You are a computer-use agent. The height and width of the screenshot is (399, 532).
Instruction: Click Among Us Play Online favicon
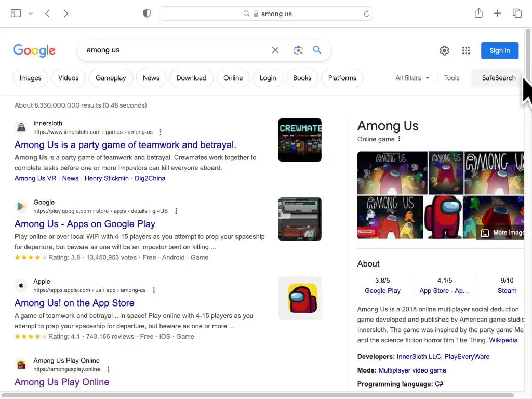click(21, 364)
